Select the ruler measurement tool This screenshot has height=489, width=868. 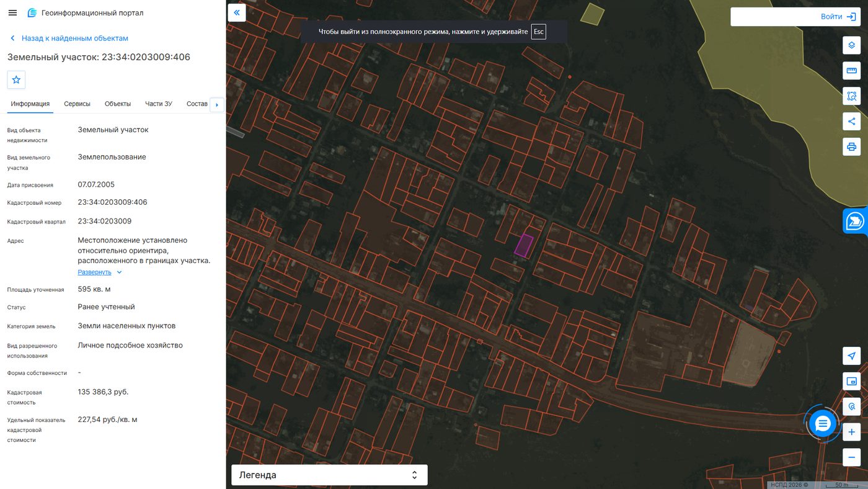[852, 71]
